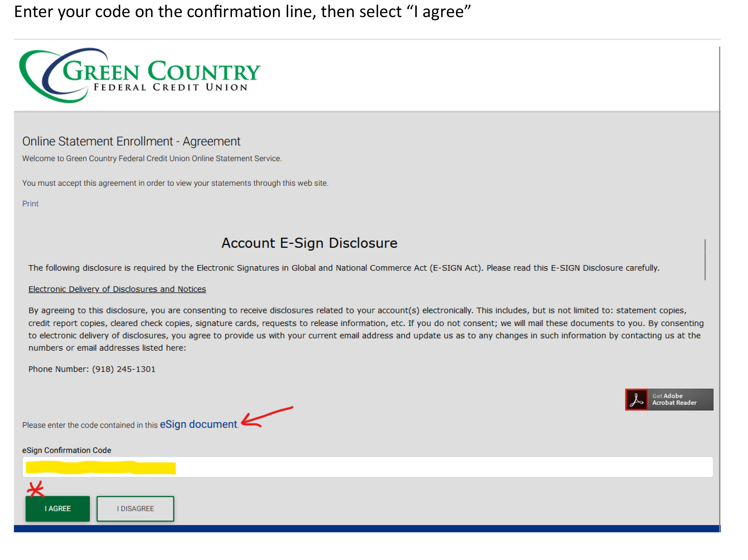Click 'You must accept this agreement' sentence
The width and height of the screenshot is (748, 560).
click(x=175, y=183)
